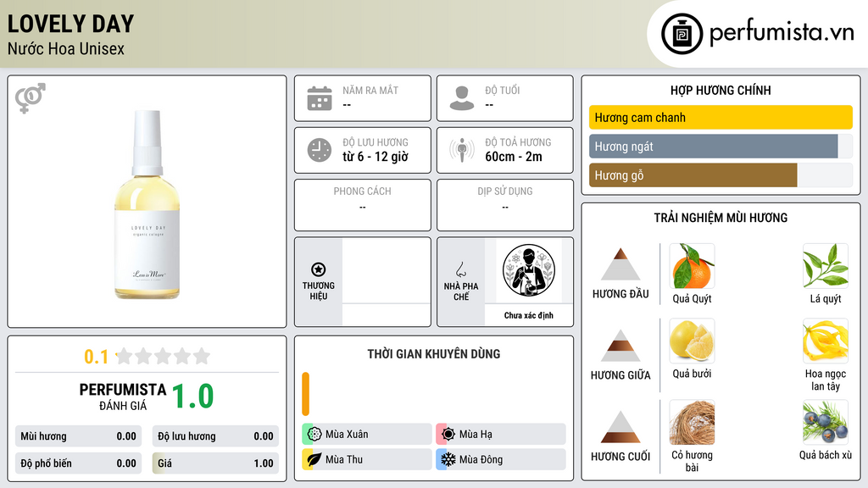Viewport: 868px width, 488px height.
Task: Click the Hợp hương chính heading
Action: [721, 90]
